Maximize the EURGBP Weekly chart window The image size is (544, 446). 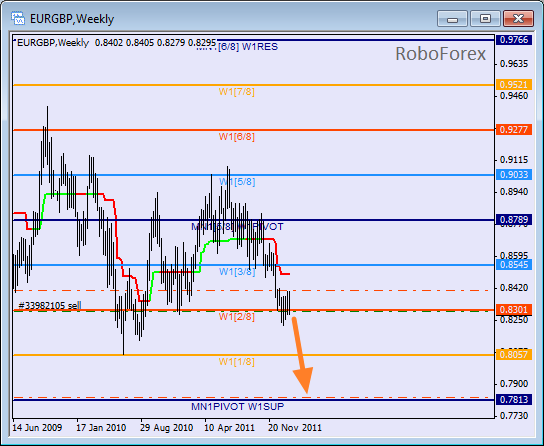(x=485, y=19)
